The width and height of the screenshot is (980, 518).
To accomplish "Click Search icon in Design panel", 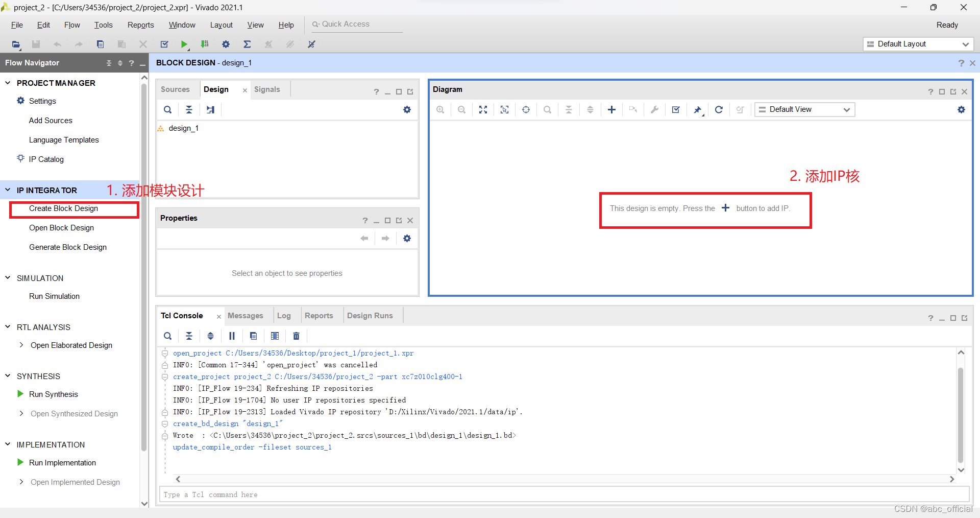I will click(167, 109).
